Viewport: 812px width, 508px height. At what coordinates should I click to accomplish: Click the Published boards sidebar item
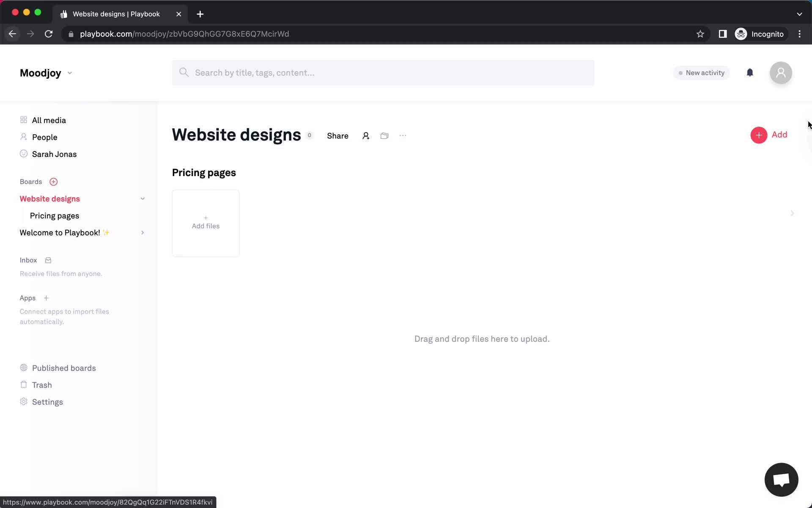[x=64, y=367]
